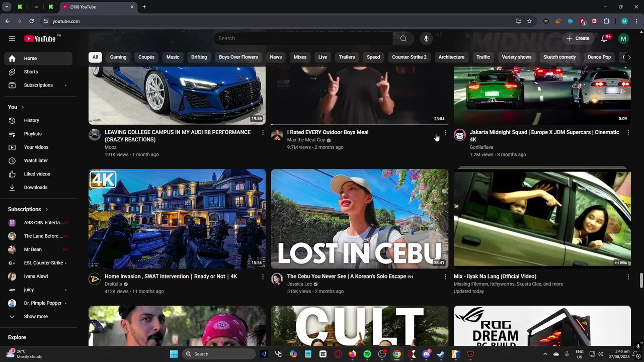Open Spotify from the taskbar
Screen dimensions: 644x362
coord(367,354)
